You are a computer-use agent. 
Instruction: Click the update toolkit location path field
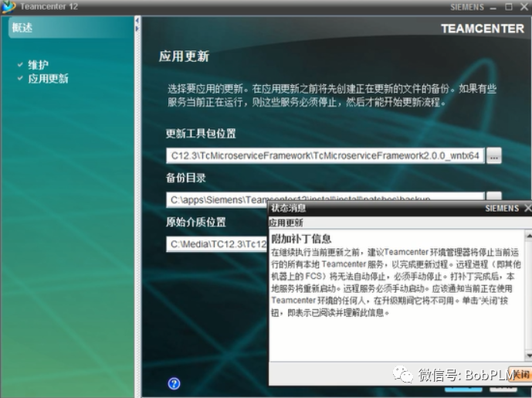pyautogui.click(x=325, y=156)
